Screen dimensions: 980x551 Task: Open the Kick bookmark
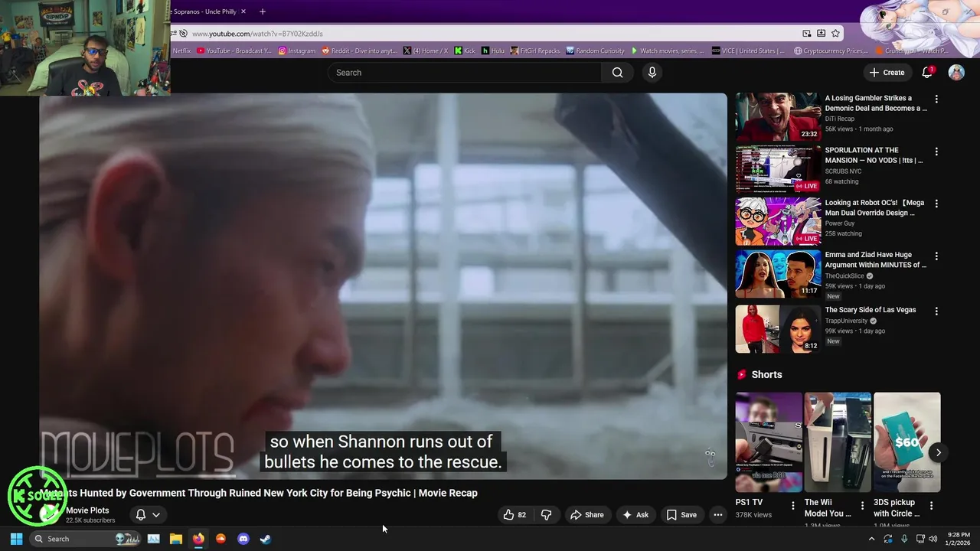465,51
